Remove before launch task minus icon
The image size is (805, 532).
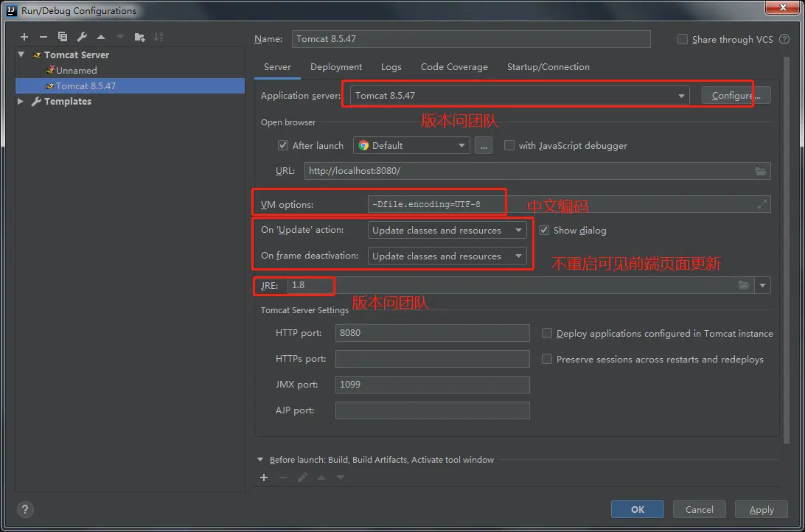283,477
